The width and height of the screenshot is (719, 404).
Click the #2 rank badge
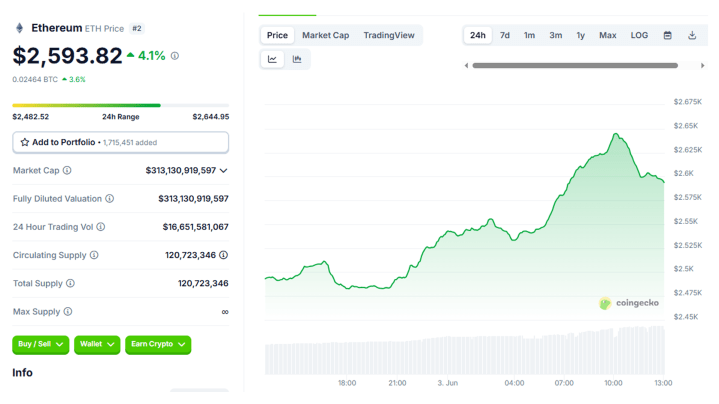(137, 28)
